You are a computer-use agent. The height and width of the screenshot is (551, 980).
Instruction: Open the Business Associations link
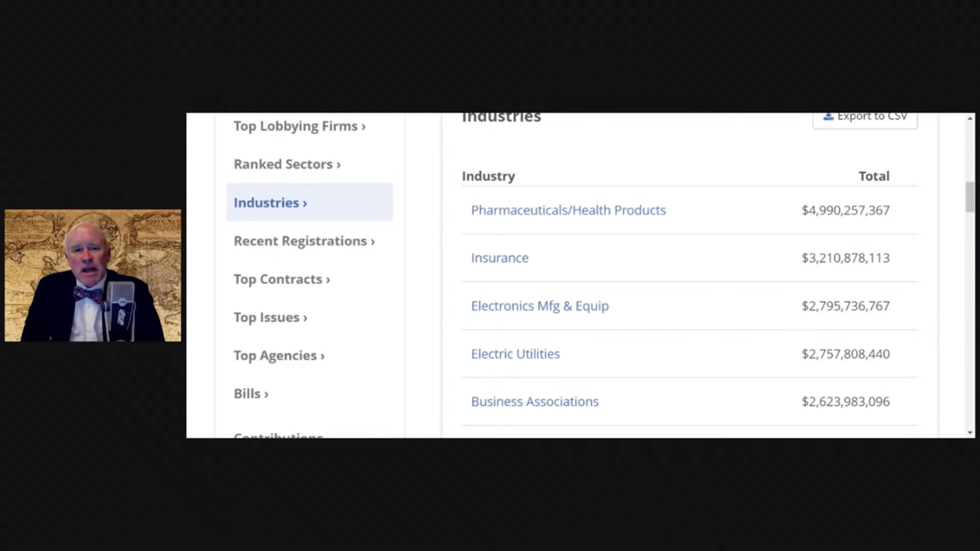[534, 402]
